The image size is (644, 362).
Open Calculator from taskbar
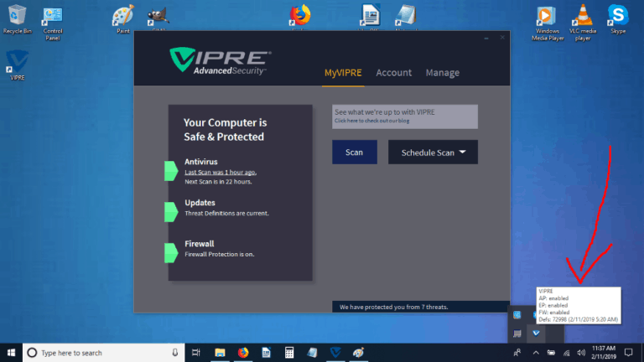click(289, 353)
